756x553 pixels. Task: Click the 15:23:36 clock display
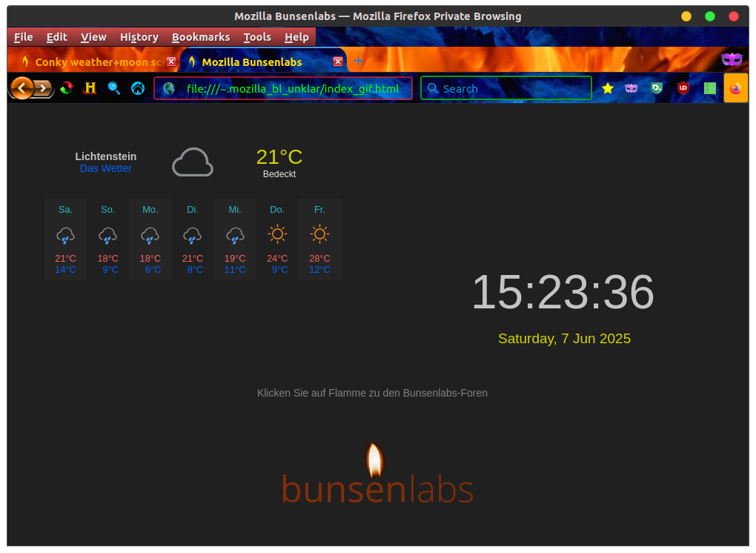click(x=563, y=292)
